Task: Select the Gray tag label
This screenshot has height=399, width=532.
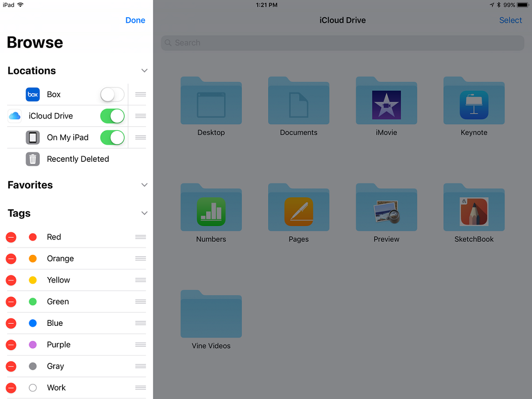Action: [55, 366]
